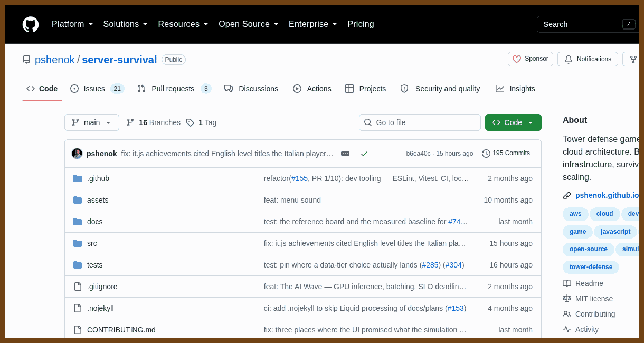Show the commit status check mark

pyautogui.click(x=364, y=154)
